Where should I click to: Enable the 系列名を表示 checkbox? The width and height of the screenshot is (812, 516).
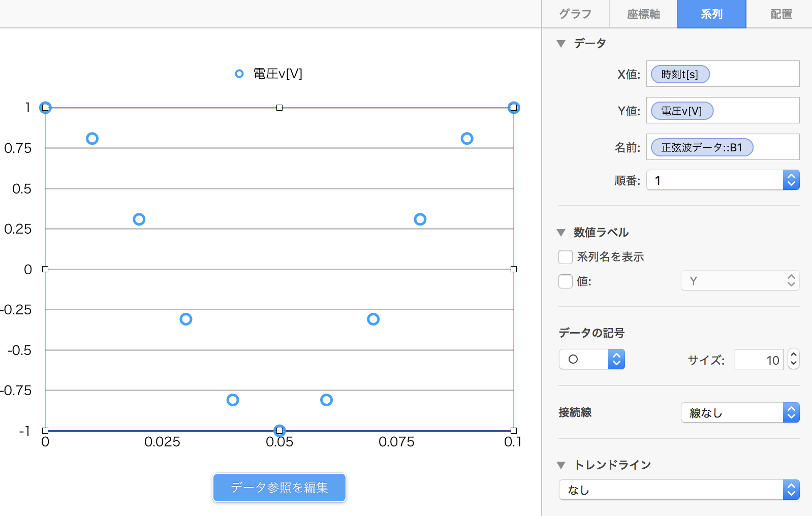(566, 257)
